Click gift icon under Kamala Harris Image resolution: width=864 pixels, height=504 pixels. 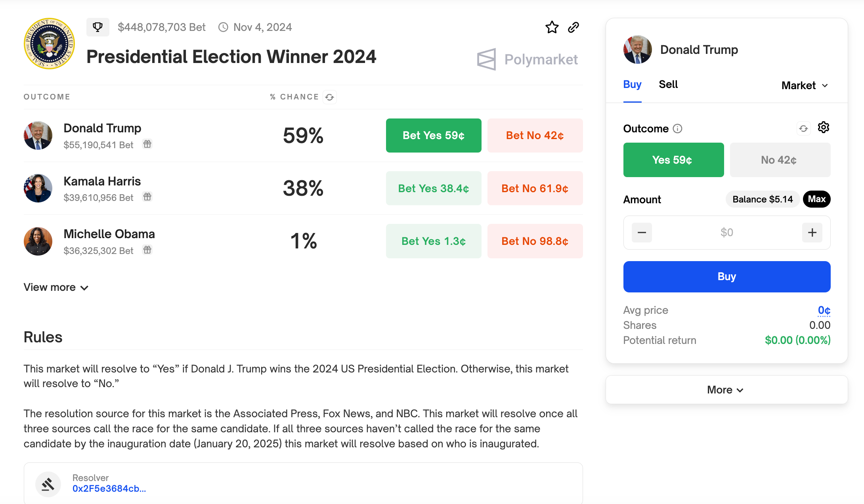point(147,197)
